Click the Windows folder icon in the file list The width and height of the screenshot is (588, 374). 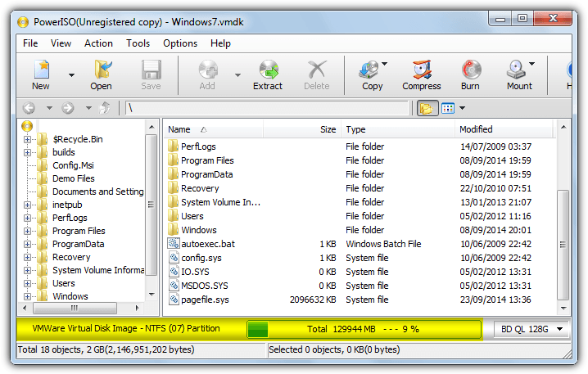174,230
